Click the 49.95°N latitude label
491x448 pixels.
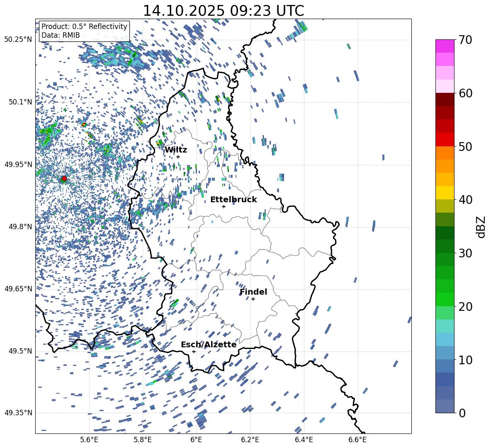click(18, 164)
